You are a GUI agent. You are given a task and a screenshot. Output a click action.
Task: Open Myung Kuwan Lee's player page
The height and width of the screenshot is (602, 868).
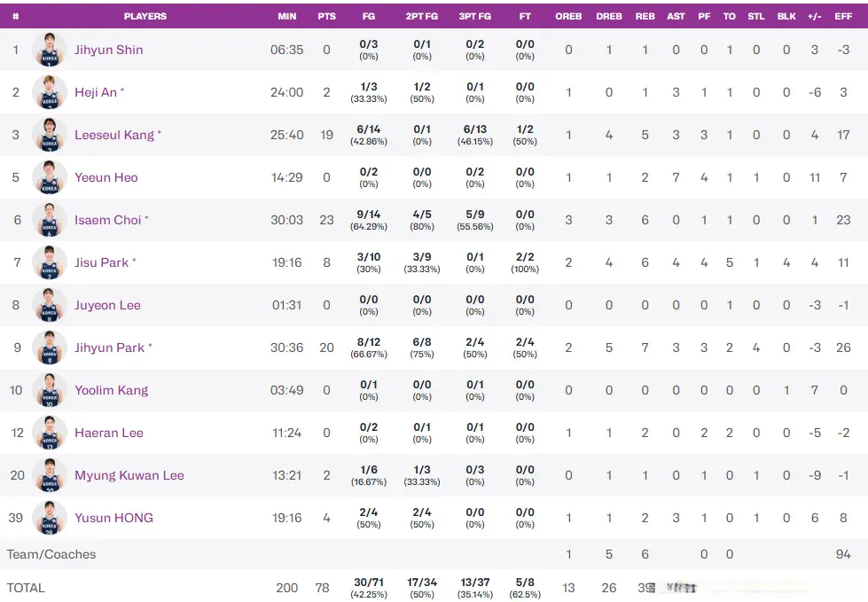click(x=129, y=476)
